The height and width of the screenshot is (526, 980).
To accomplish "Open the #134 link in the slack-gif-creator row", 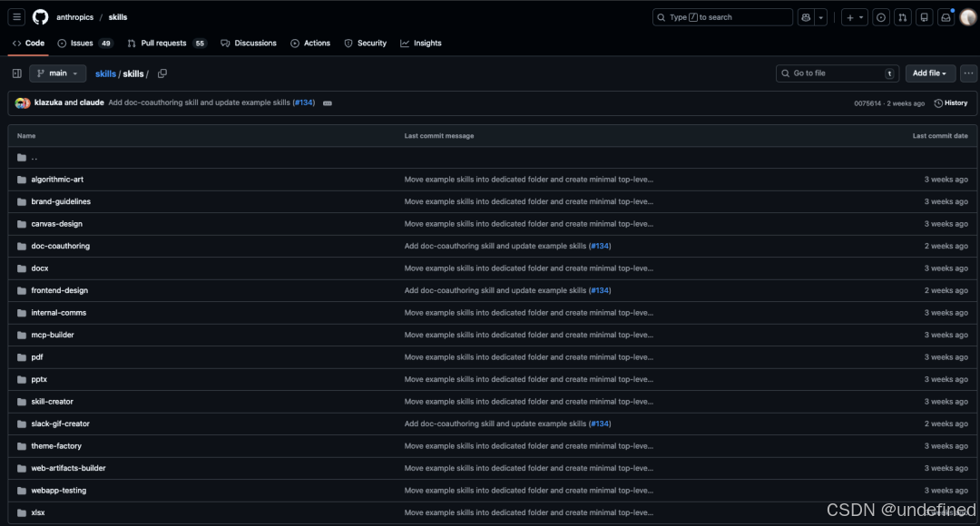I will pos(600,424).
